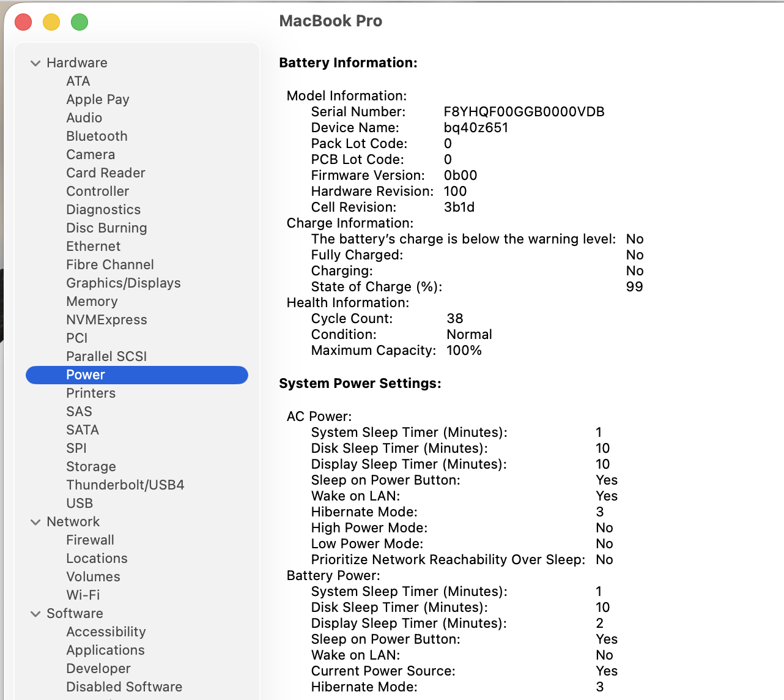Click cell revision value 3b1d
The image size is (784, 700).
(459, 207)
